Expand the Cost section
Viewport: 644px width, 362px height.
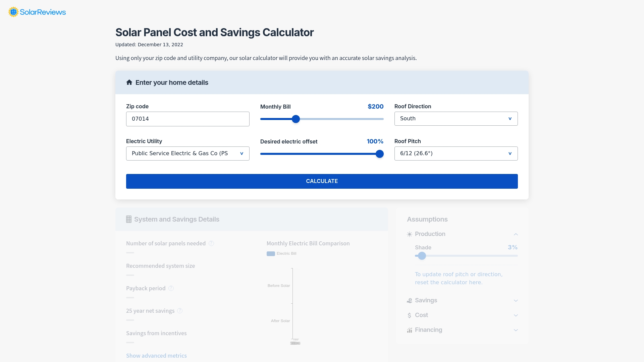(516, 315)
